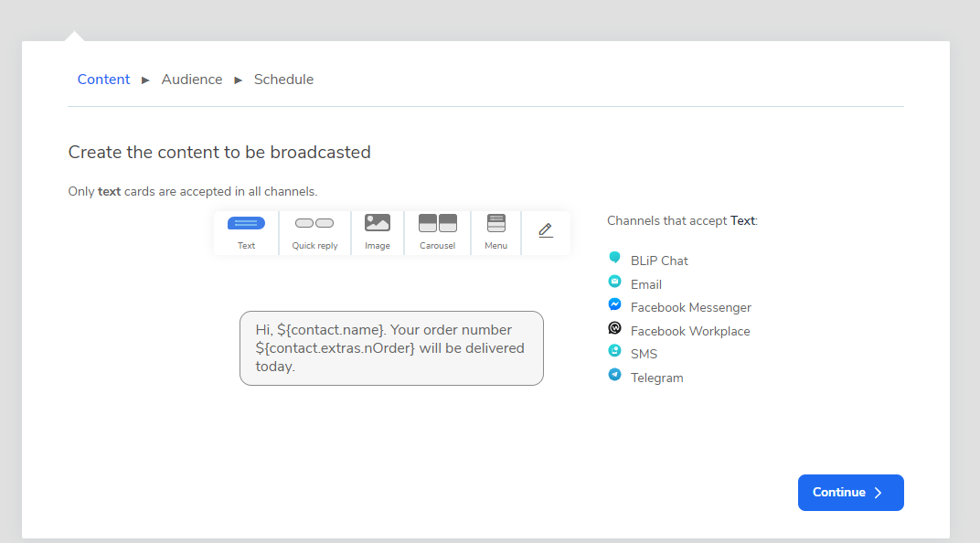Select the Carousel card icon
The width and height of the screenshot is (980, 543).
(x=437, y=223)
